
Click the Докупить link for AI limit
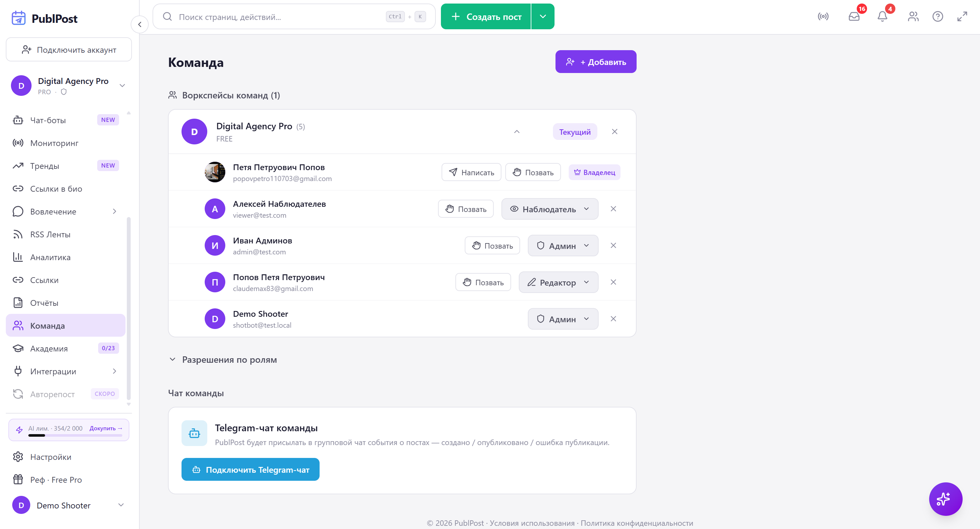[106, 428]
